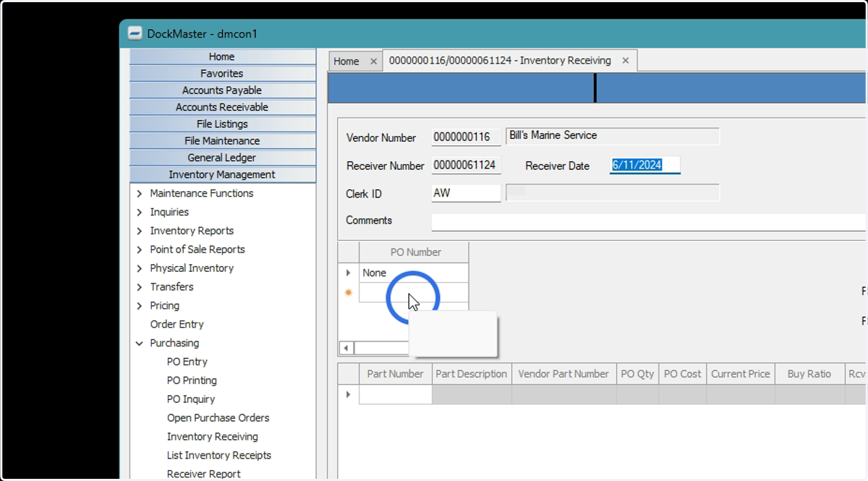The width and height of the screenshot is (868, 481).
Task: Open List Inventory Receipts item
Action: coord(219,456)
